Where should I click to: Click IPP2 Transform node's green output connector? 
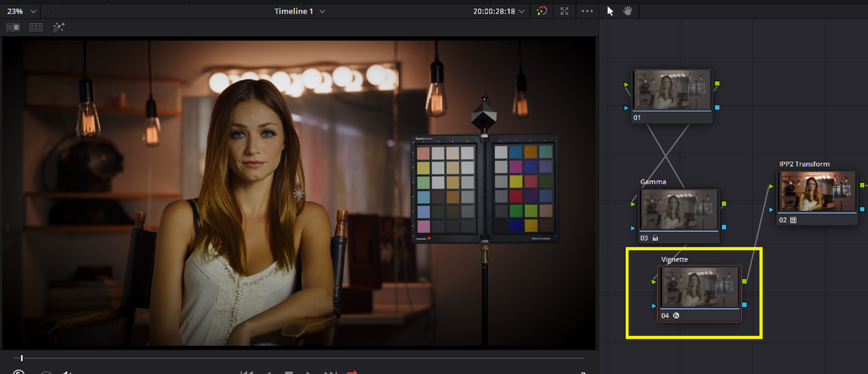862,185
